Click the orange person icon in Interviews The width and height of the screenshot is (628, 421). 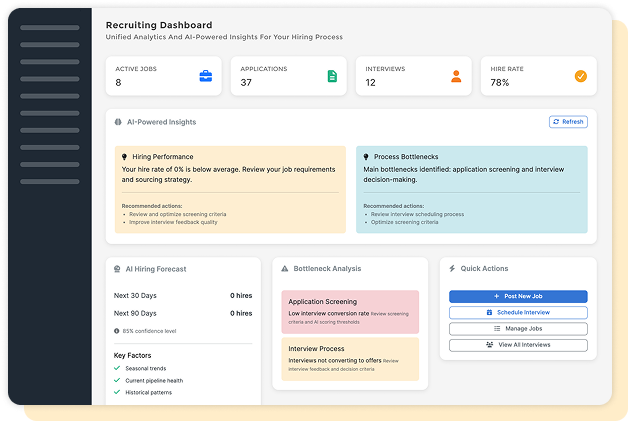point(456,76)
